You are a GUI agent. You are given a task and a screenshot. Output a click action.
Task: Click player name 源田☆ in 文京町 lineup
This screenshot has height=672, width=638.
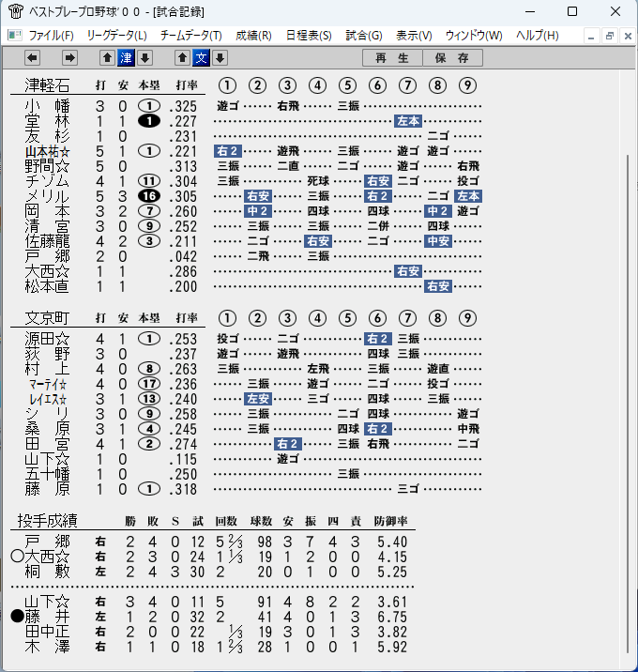point(47,339)
